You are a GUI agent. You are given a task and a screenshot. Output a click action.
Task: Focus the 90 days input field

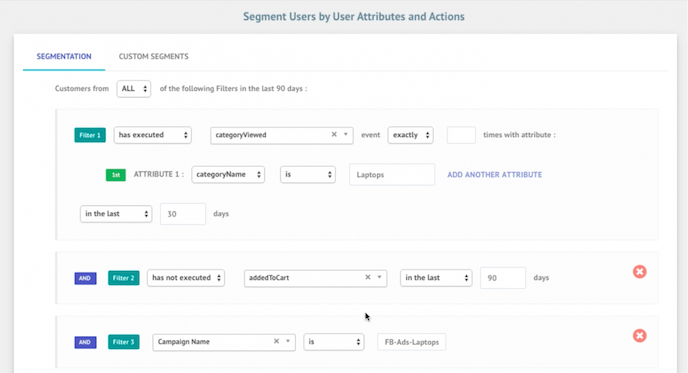[x=503, y=278]
